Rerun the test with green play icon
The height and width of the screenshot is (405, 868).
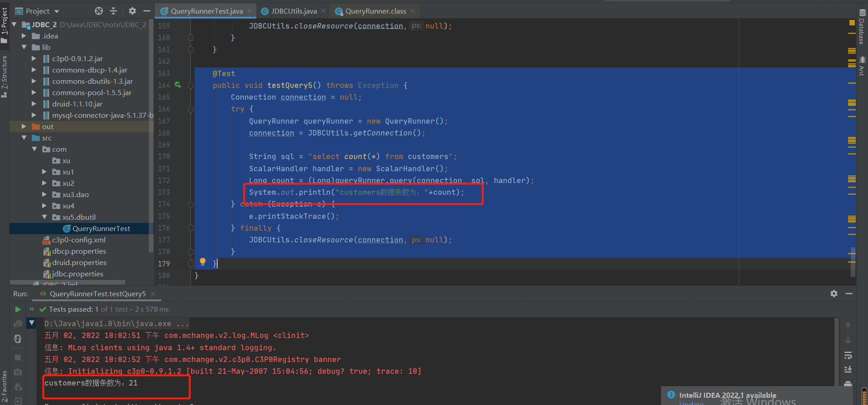click(18, 309)
